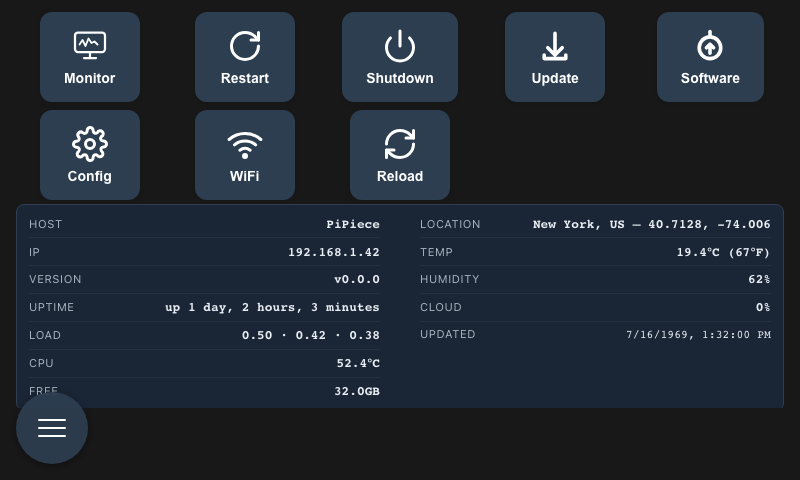The height and width of the screenshot is (480, 800).
Task: Click the IP label
Action: 34,252
